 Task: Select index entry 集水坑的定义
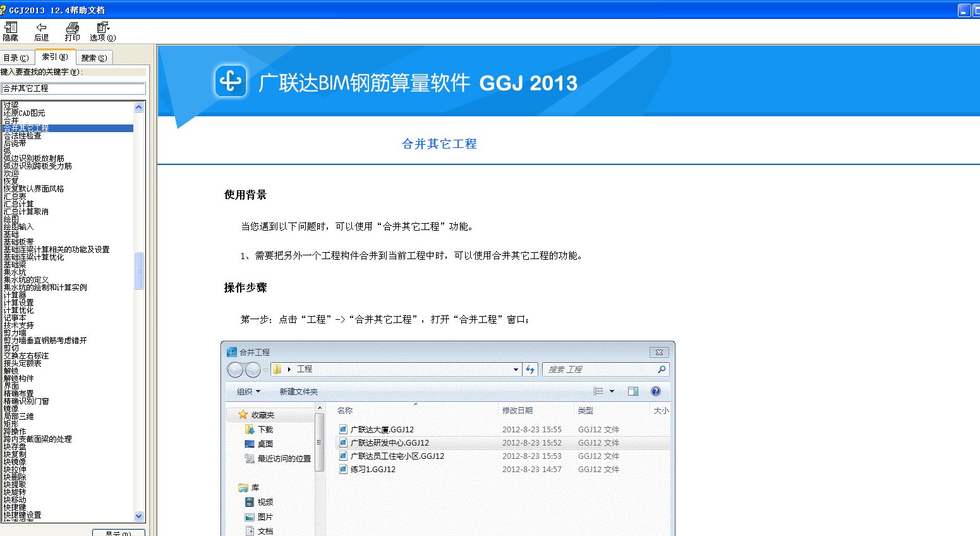(x=26, y=280)
